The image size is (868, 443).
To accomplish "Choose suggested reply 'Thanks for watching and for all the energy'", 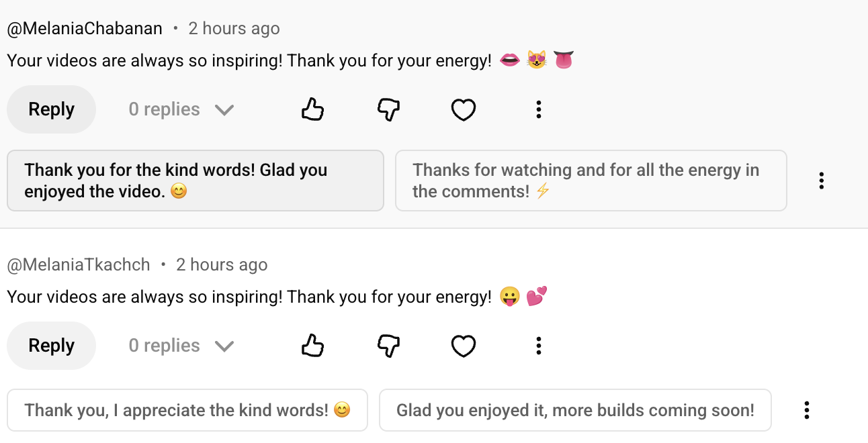I will (x=591, y=181).
